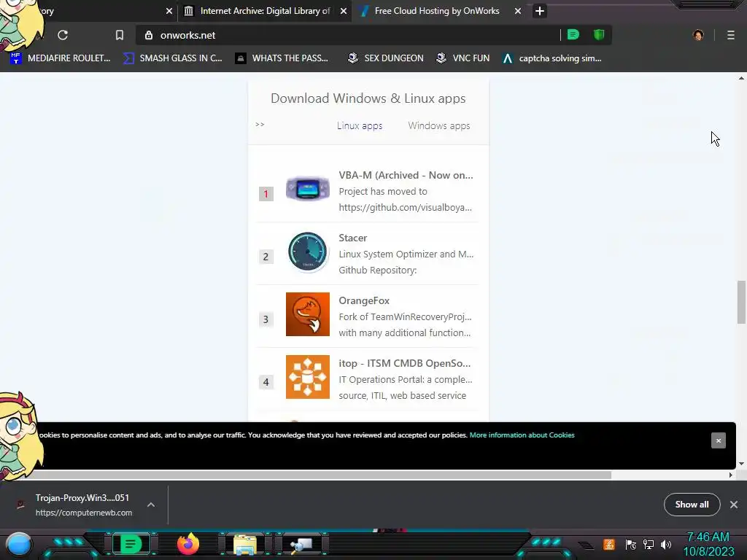Switch to Free Cloud Hosting by OnWorks tab

click(x=437, y=11)
